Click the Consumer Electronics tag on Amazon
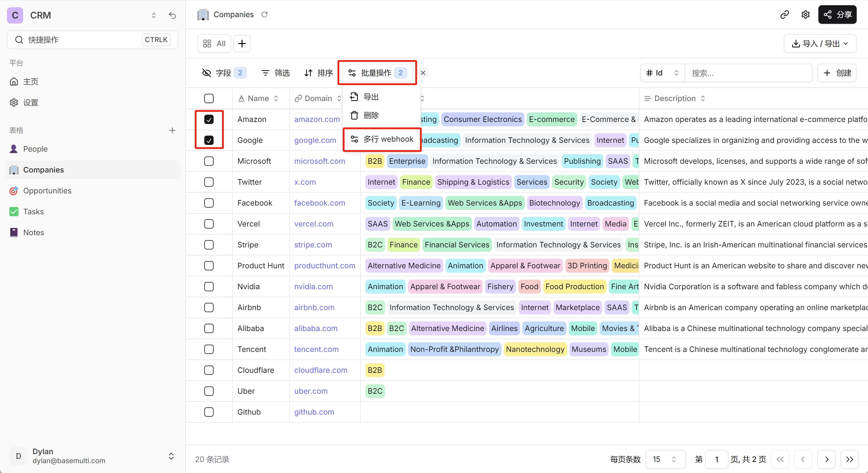868x473 pixels. (x=482, y=119)
